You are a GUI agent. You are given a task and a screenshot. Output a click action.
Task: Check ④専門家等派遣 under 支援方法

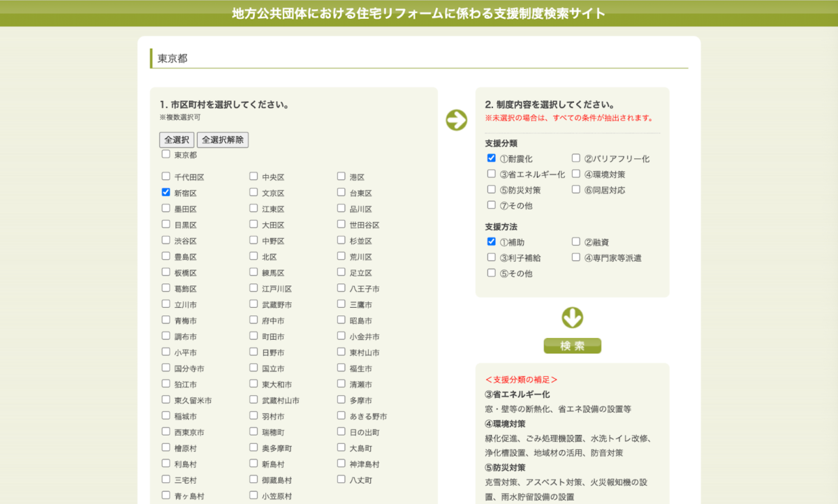point(575,257)
